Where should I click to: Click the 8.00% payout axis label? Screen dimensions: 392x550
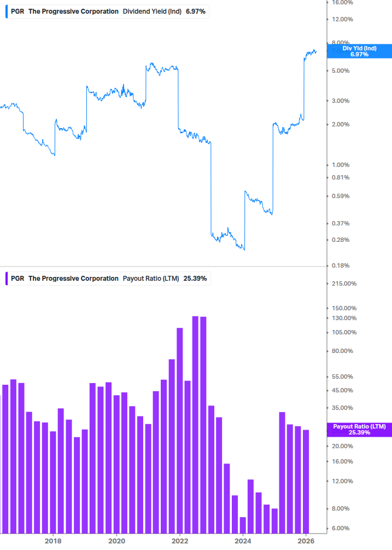click(341, 508)
